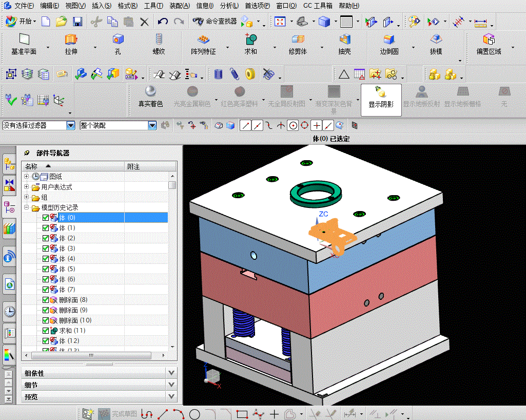Collapse the 模型历史记录 tree node
This screenshot has height=420, width=526.
click(x=27, y=207)
